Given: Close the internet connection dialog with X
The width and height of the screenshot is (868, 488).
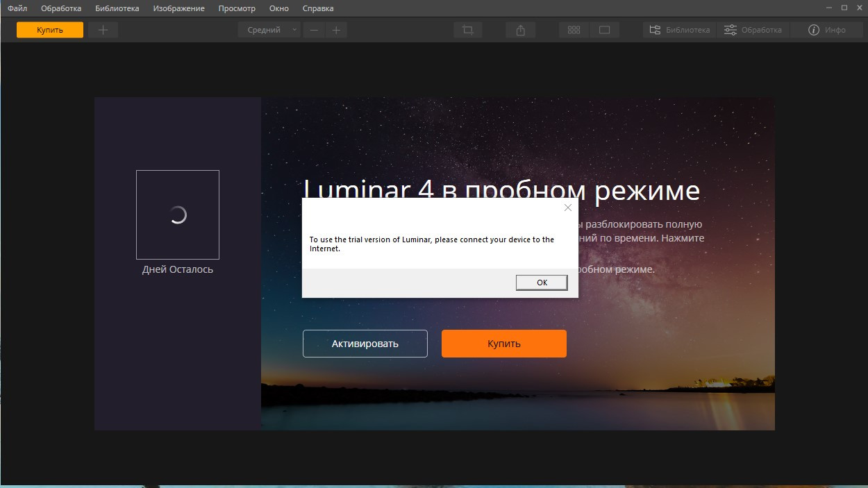Looking at the screenshot, I should (x=568, y=208).
